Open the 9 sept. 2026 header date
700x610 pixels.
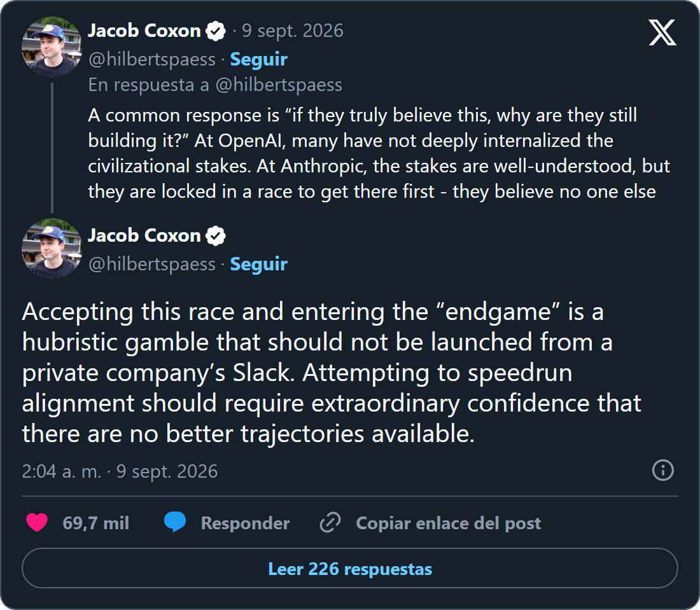(293, 31)
